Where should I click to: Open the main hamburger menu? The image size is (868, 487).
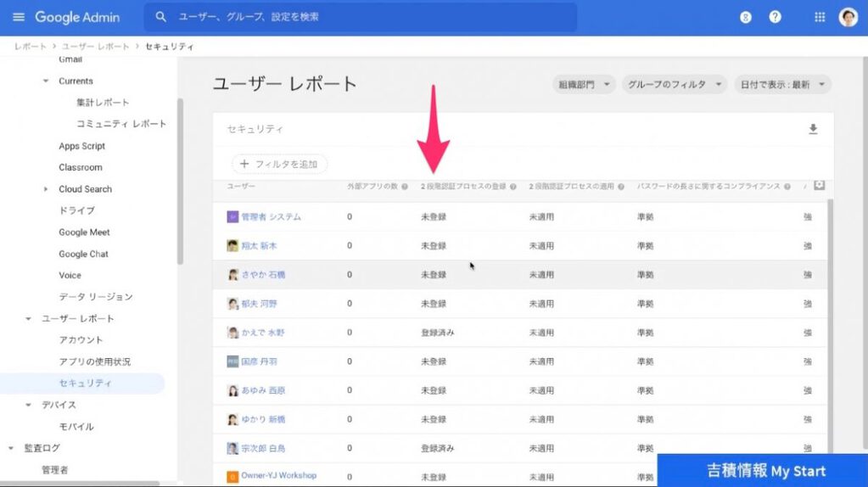(19, 17)
